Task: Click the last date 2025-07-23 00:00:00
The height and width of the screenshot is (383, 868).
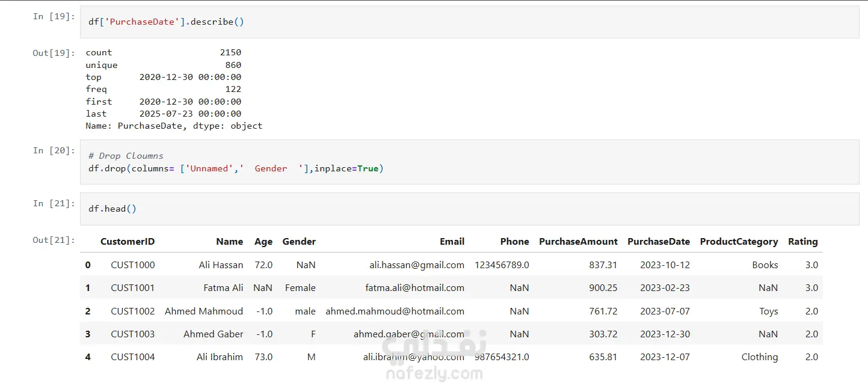Action: [x=190, y=114]
